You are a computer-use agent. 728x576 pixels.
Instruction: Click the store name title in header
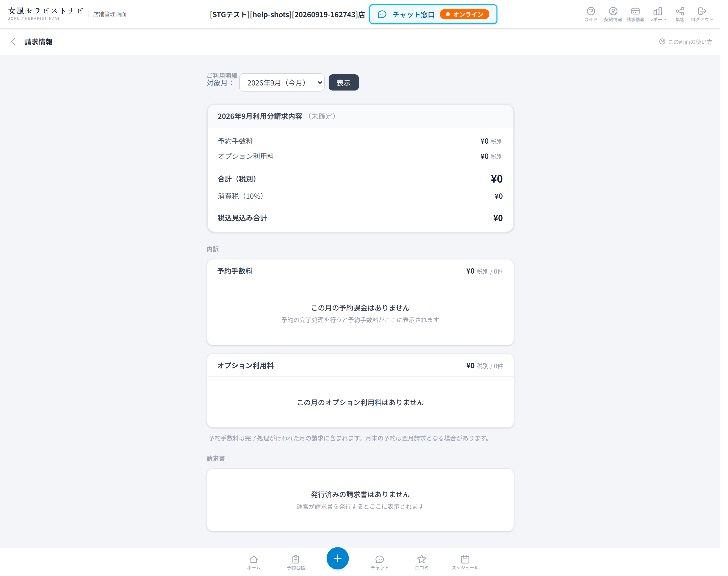[x=287, y=14]
